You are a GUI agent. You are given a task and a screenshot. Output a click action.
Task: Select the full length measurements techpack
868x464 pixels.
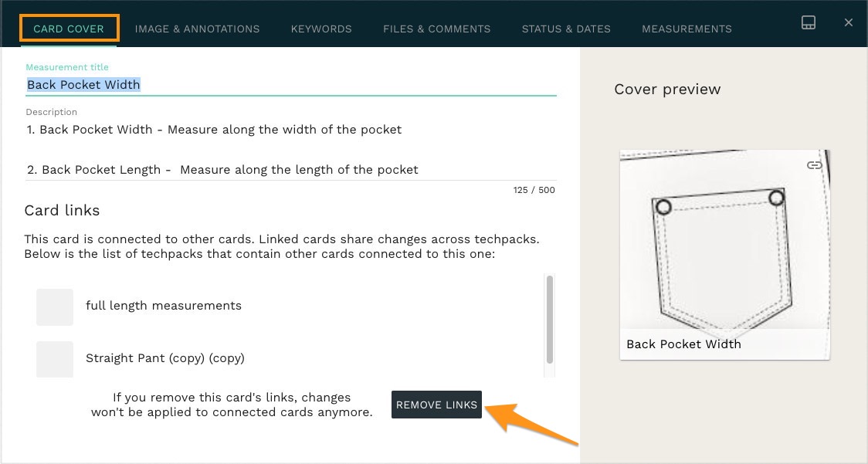click(x=164, y=306)
